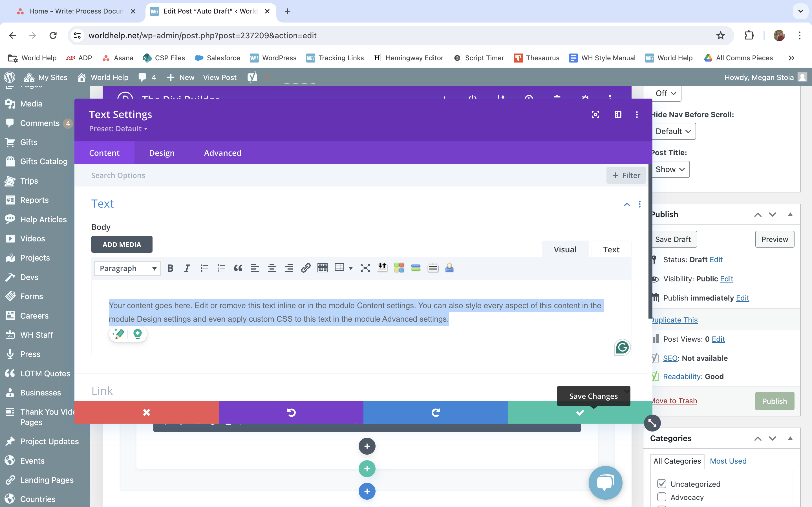
Task: Switch to the Design tab
Action: pos(162,153)
